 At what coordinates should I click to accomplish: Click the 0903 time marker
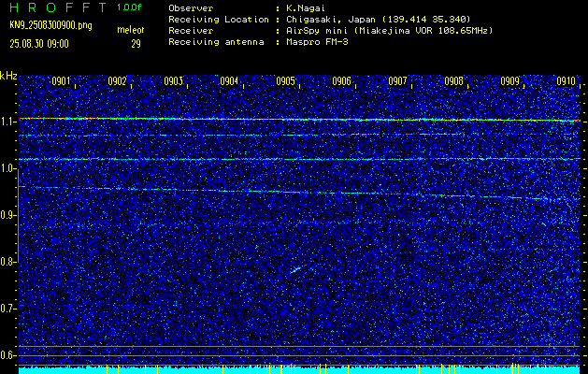click(173, 81)
